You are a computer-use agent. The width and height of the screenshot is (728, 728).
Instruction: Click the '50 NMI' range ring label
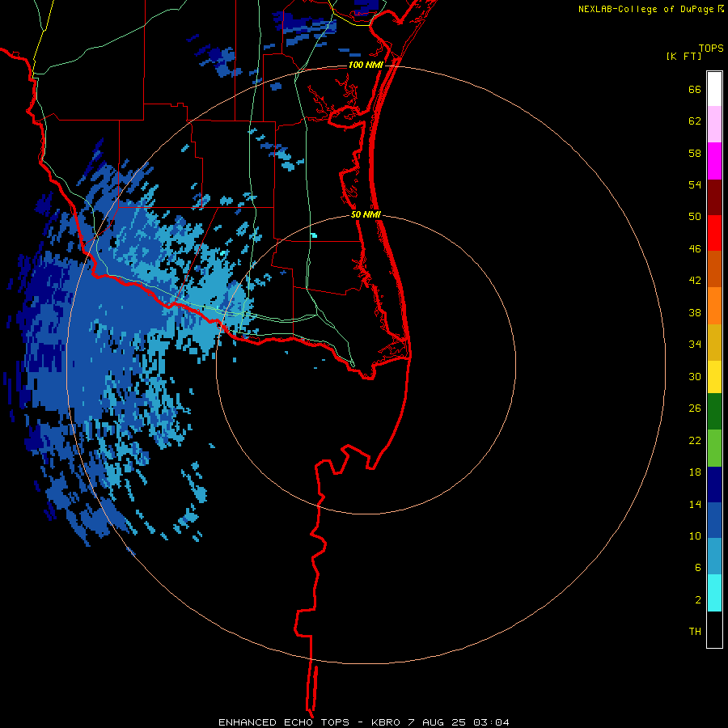pos(366,214)
